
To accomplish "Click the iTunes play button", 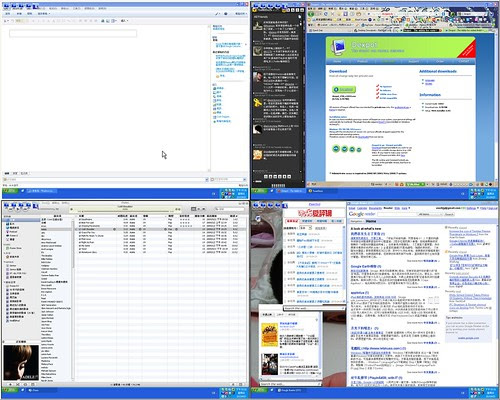I will pyautogui.click(x=18, y=209).
